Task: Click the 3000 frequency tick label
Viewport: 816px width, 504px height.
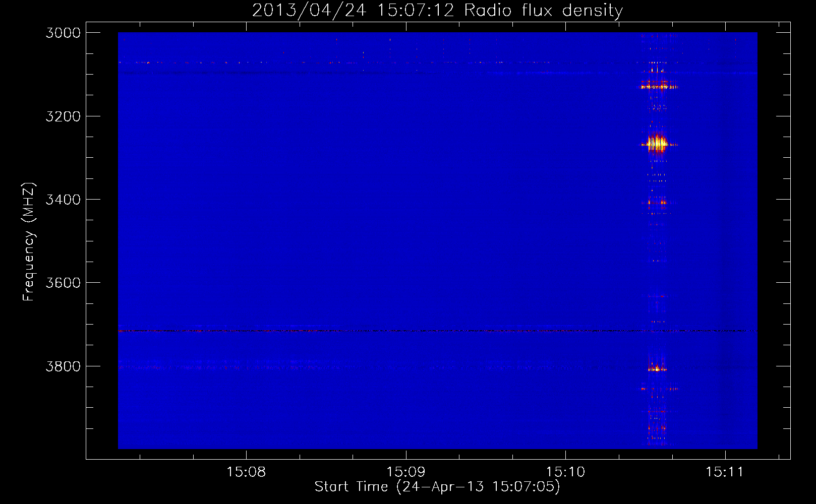Action: click(x=63, y=33)
